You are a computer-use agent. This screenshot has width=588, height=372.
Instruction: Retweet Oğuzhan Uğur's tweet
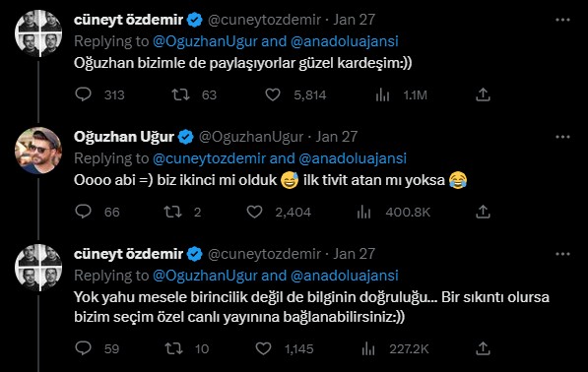click(x=173, y=212)
